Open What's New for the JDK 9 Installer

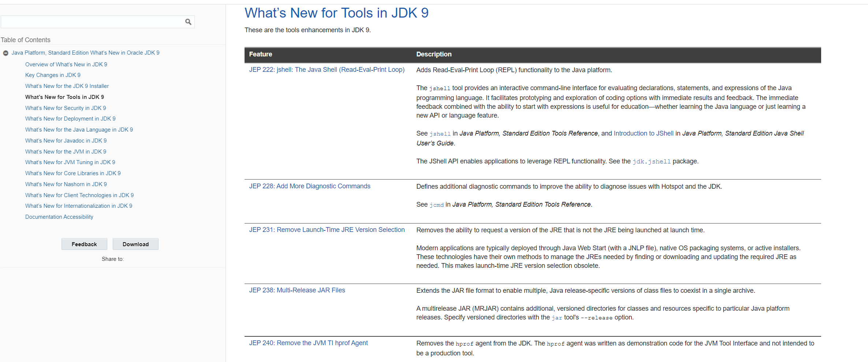pos(67,86)
